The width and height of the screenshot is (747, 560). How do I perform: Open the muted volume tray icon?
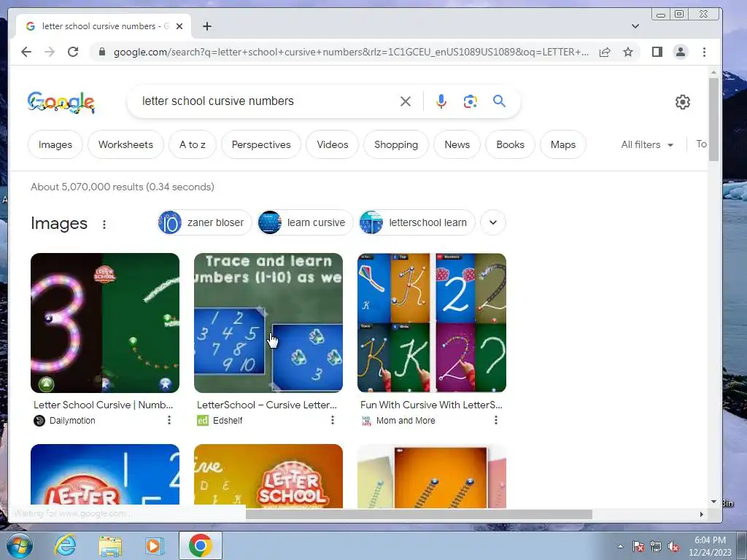tap(673, 547)
